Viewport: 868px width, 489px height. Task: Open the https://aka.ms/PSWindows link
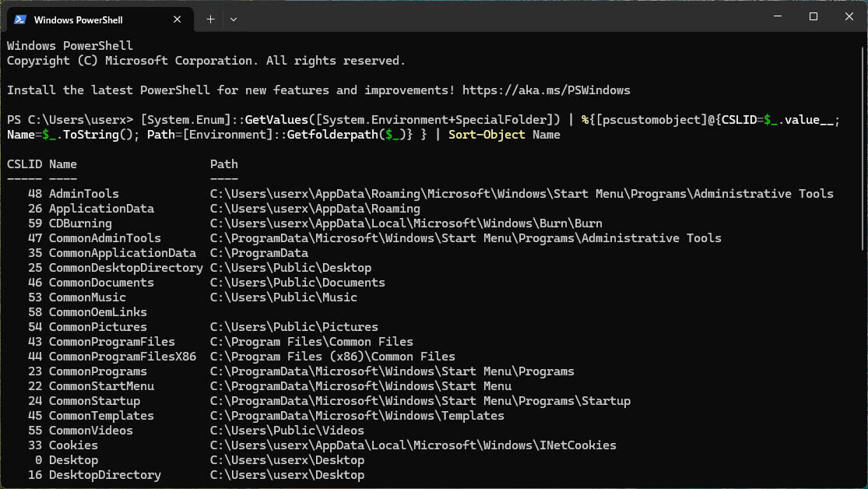point(546,90)
